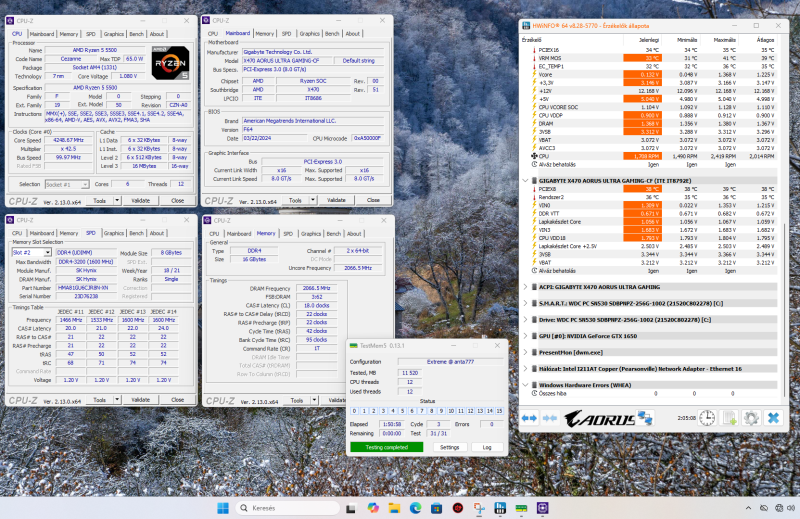The height and width of the screenshot is (519, 800).
Task: Collapse Windows Hardware Errors (WHEA) group
Action: point(525,385)
